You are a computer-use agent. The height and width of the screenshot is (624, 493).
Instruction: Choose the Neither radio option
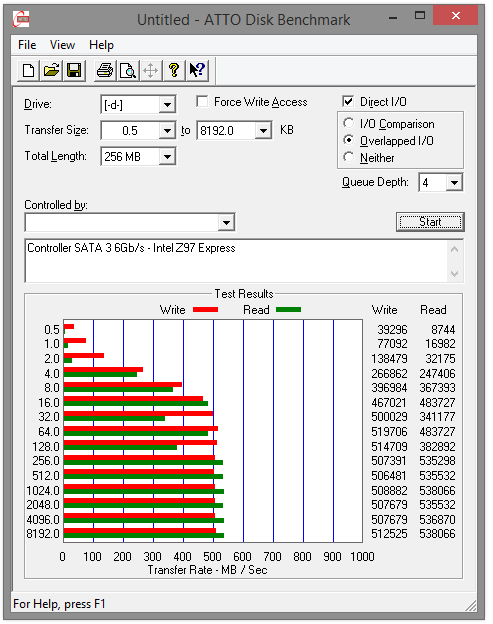[x=349, y=157]
